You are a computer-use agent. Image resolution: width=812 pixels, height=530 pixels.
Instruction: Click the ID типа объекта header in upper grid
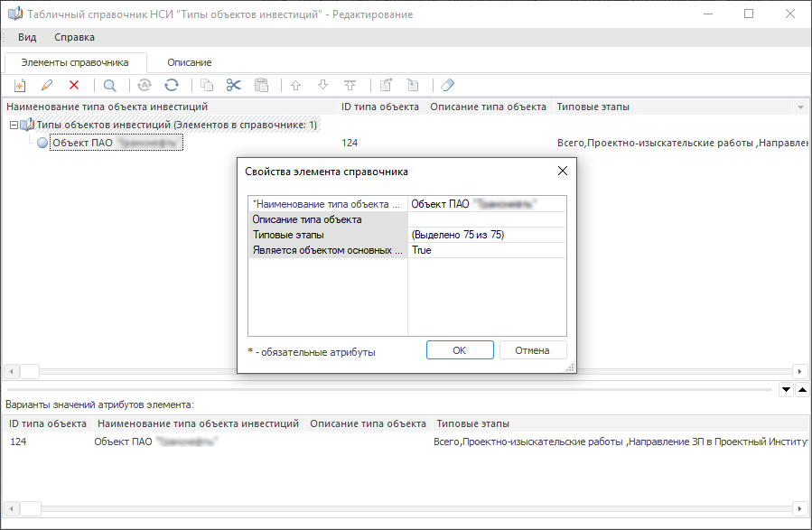(380, 107)
